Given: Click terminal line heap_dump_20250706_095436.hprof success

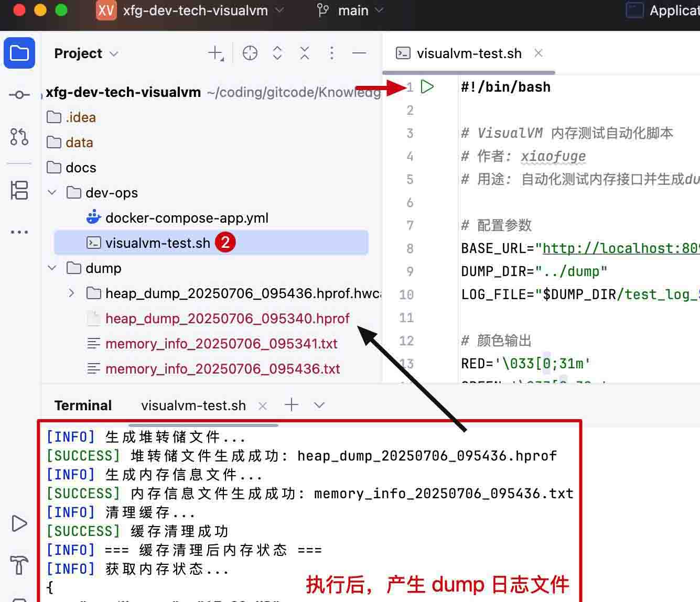Looking at the screenshot, I should pos(301,456).
